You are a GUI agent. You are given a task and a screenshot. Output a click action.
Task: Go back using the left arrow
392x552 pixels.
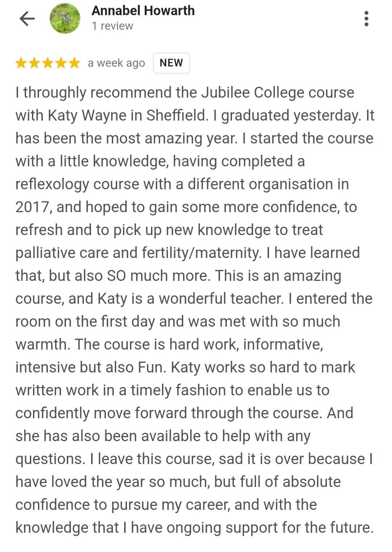(27, 19)
